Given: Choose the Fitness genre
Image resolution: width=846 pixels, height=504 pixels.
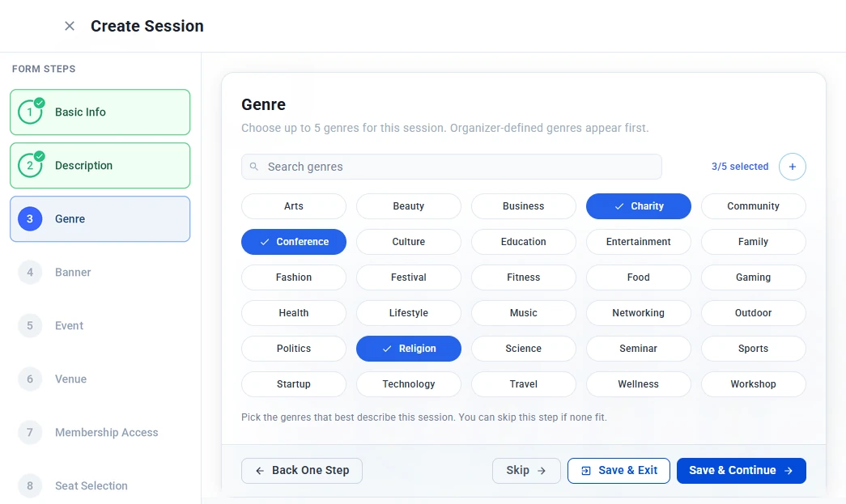Looking at the screenshot, I should 523,277.
